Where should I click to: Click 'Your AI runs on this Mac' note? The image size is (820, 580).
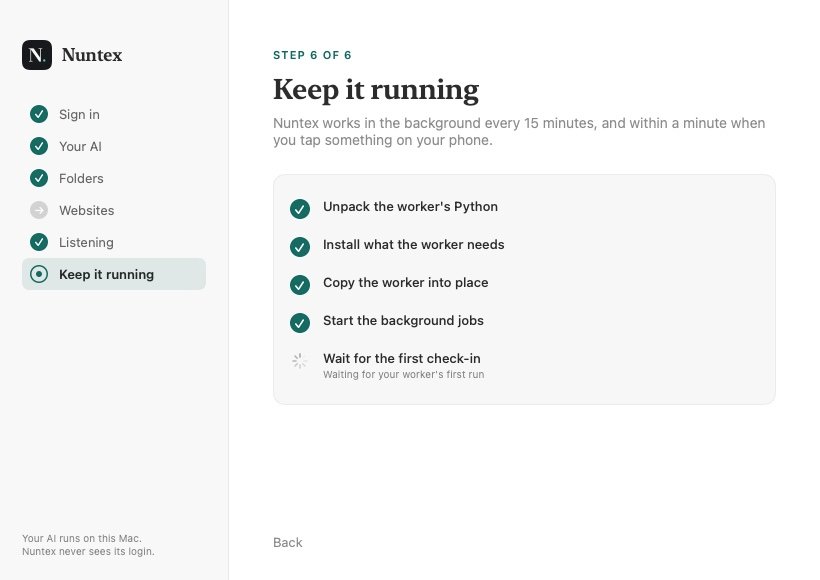pyautogui.click(x=82, y=538)
